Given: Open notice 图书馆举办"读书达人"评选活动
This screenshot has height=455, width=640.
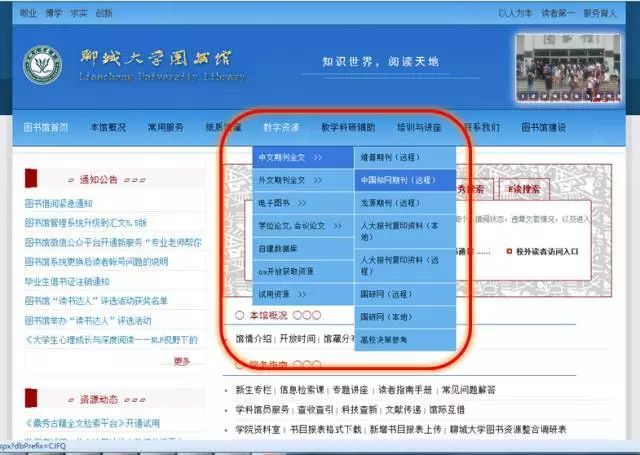Looking at the screenshot, I should [88, 321].
